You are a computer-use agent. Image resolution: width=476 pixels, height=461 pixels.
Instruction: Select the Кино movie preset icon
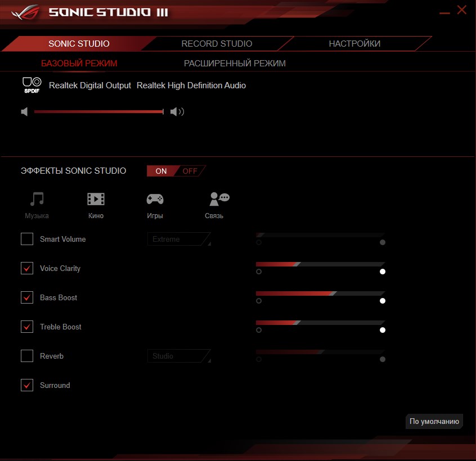point(96,199)
